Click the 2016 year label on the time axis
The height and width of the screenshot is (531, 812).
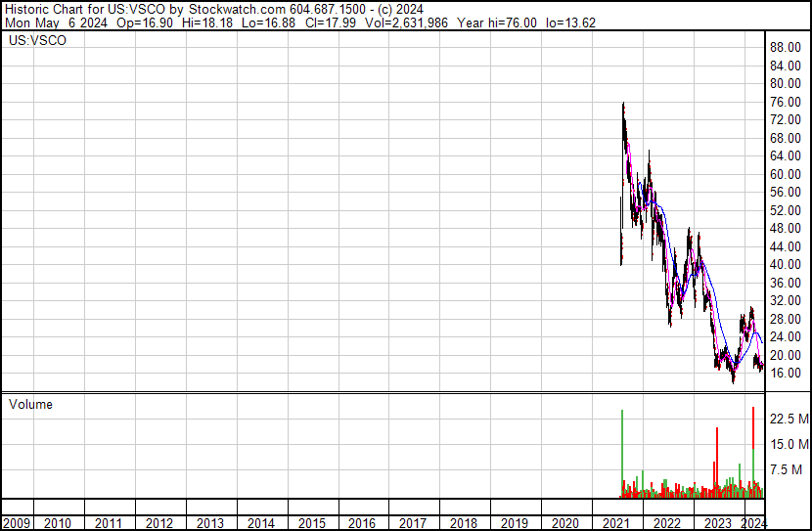click(x=361, y=523)
